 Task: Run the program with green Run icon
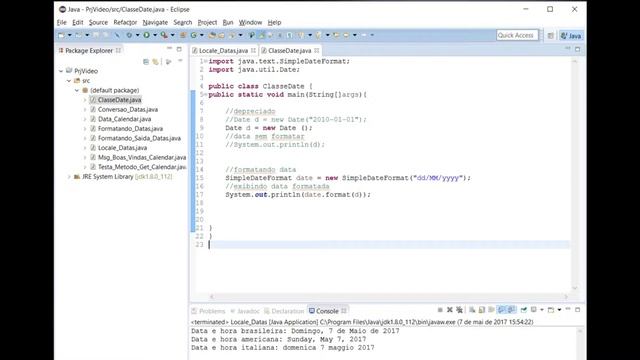click(x=147, y=35)
